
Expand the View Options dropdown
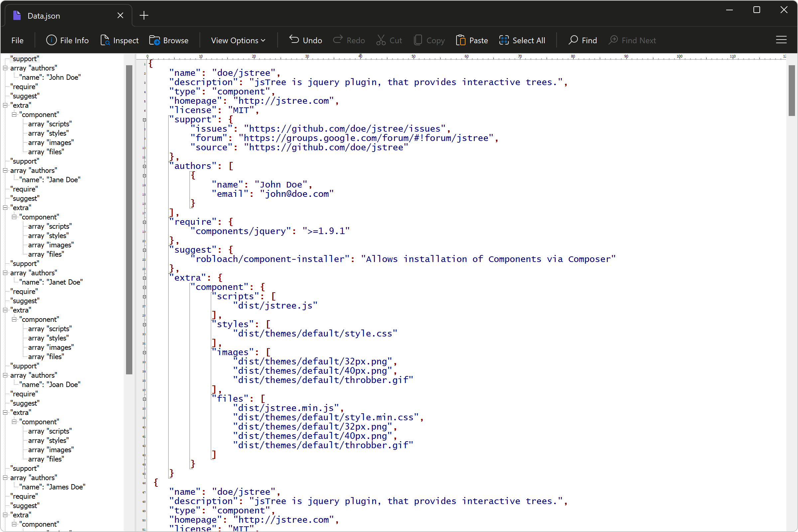[x=237, y=40]
